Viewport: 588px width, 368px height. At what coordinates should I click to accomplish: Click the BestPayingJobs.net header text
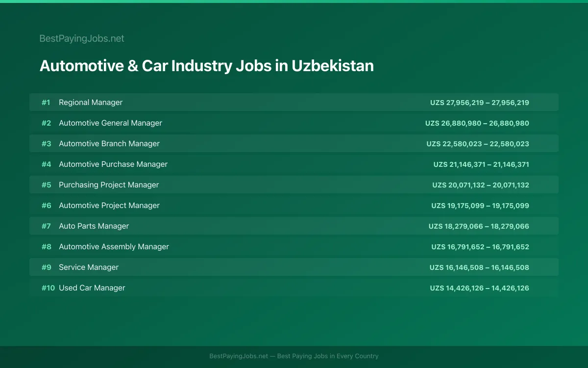[x=82, y=38]
